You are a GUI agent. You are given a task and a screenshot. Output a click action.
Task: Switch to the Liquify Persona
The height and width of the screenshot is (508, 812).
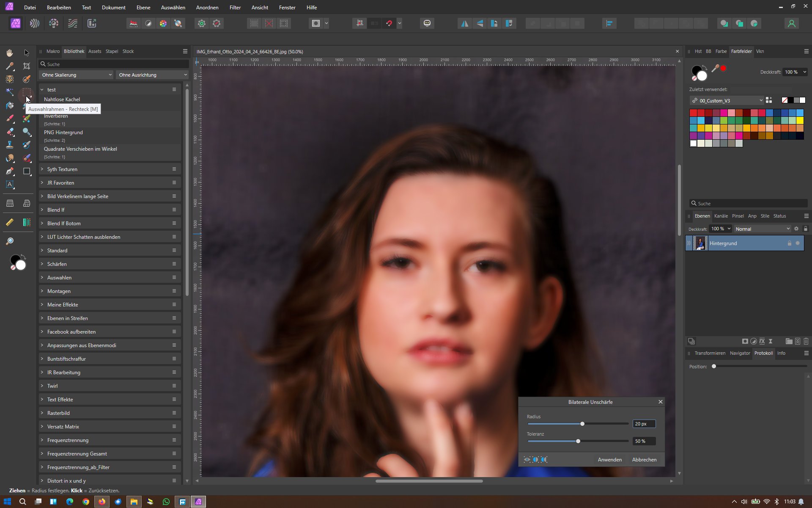pos(35,23)
